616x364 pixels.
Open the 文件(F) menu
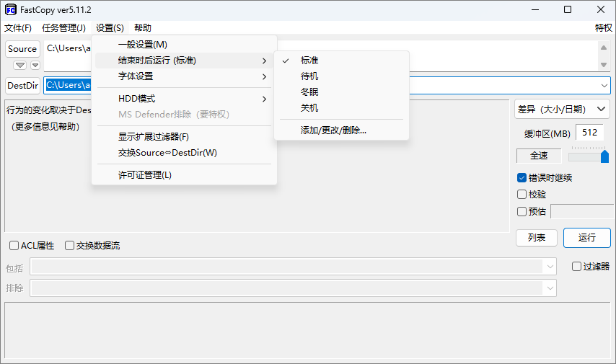point(18,28)
